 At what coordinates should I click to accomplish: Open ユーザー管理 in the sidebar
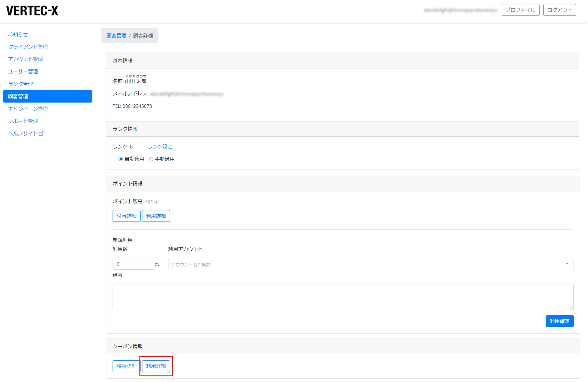coord(23,72)
